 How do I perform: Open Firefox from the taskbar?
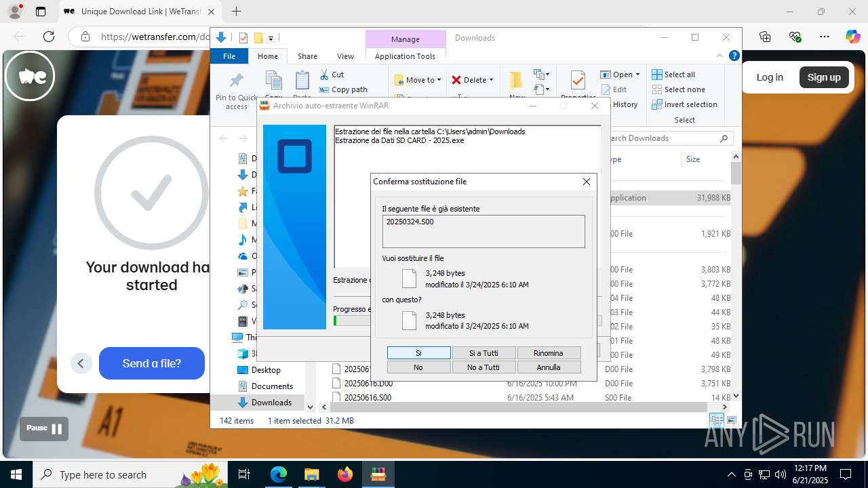(x=345, y=474)
